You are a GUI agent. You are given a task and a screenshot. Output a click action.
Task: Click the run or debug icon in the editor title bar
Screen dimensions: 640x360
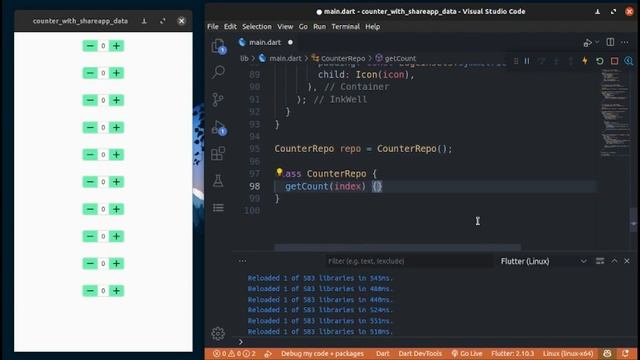pyautogui.click(x=588, y=42)
